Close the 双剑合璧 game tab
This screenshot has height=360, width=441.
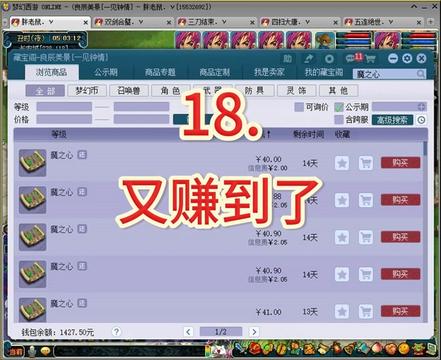(x=169, y=22)
